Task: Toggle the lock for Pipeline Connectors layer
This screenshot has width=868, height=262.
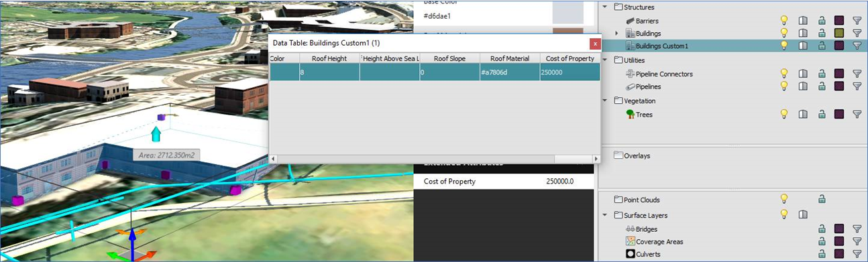Action: pyautogui.click(x=822, y=74)
